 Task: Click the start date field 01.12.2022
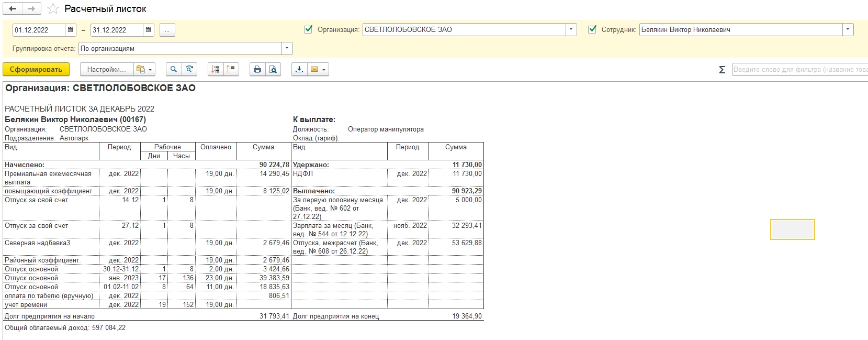(39, 30)
